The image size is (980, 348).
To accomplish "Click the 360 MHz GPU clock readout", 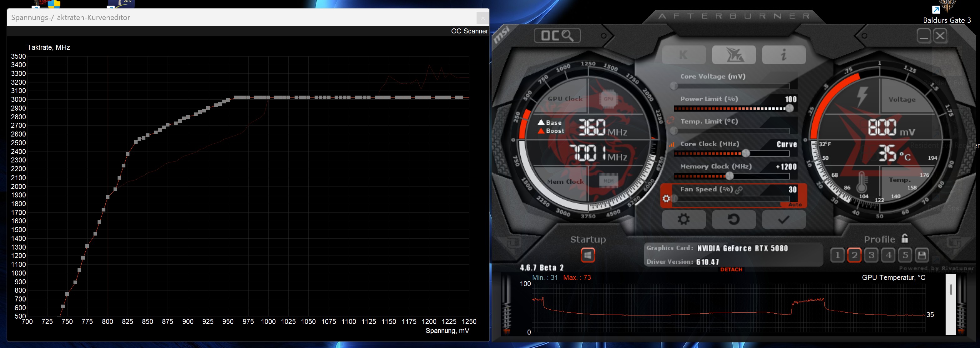I will point(603,127).
